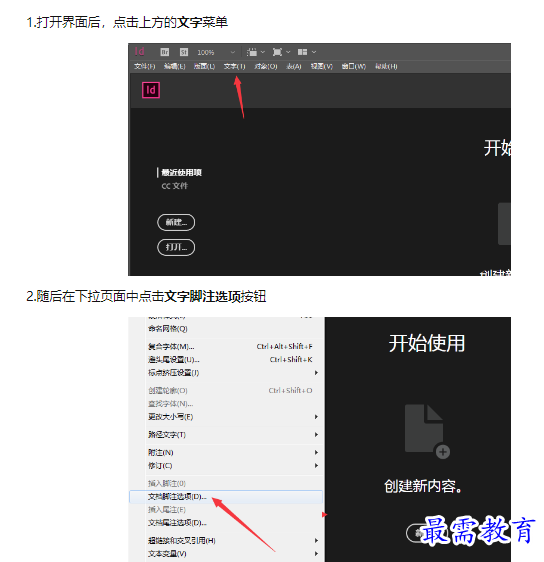This screenshot has width=544, height=562.
Task: Open the 编辑(E) menu
Action: (175, 66)
